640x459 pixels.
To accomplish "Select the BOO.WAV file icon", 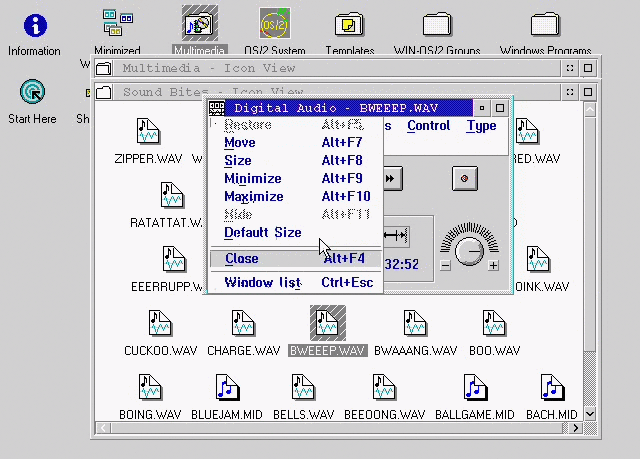I will (x=494, y=323).
